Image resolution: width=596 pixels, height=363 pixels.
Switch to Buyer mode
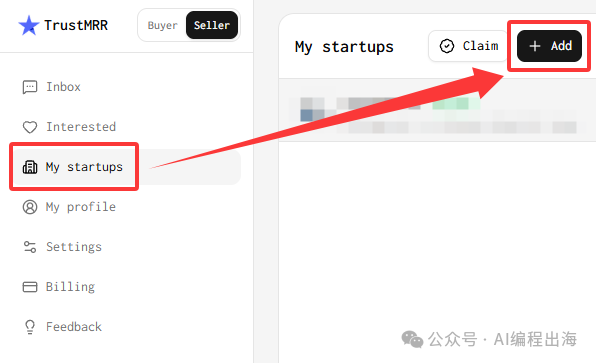(x=162, y=25)
